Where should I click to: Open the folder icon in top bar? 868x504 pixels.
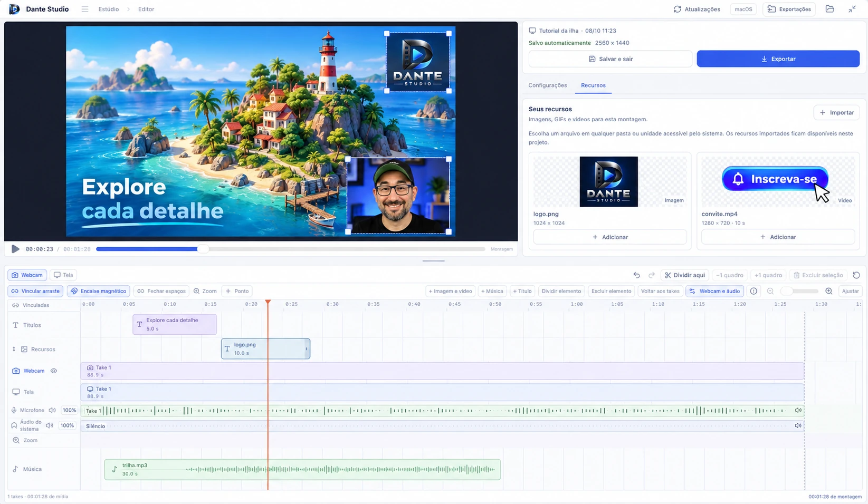[830, 9]
